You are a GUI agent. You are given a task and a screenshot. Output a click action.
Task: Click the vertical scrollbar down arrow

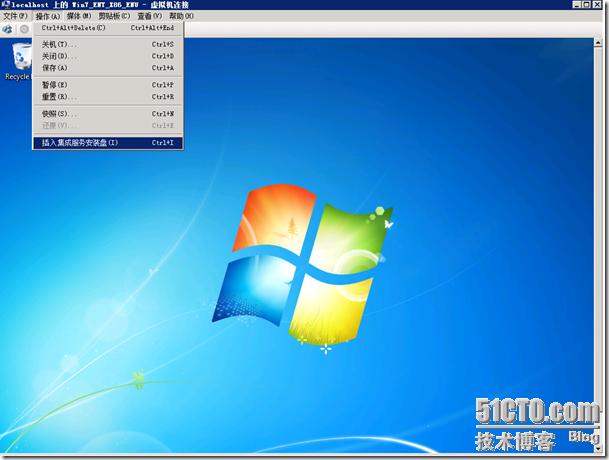[x=598, y=448]
